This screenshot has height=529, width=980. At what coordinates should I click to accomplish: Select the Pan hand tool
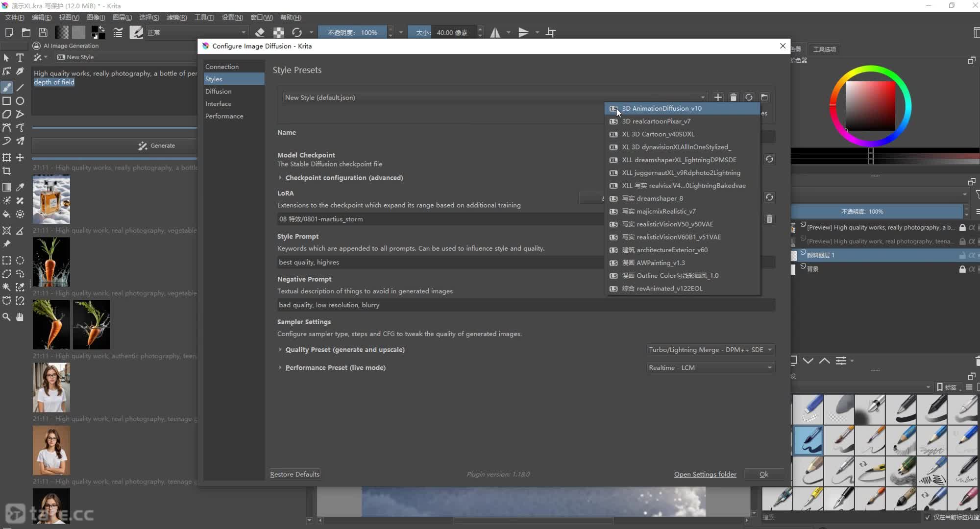pyautogui.click(x=20, y=317)
